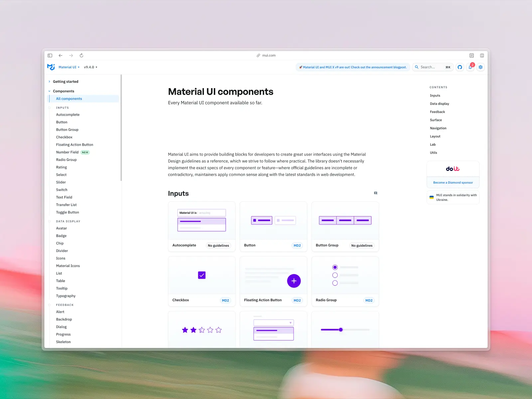The width and height of the screenshot is (532, 399).
Task: Open the GitHub repository icon
Action: coord(460,67)
